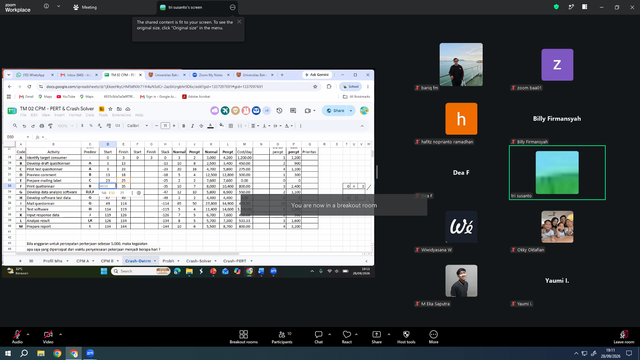Open Windows Start menu on taskbar
This screenshot has height=360, width=640.
click(x=8, y=353)
